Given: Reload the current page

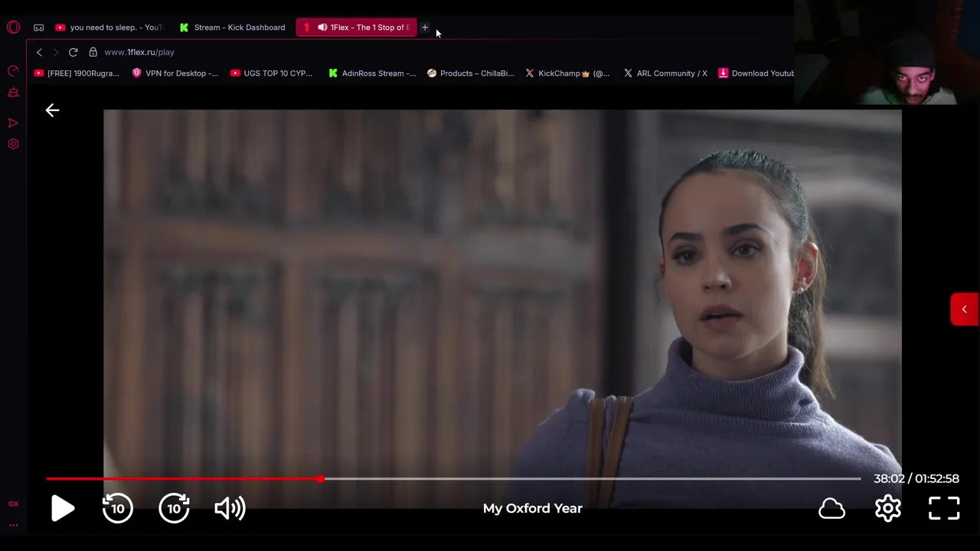Looking at the screenshot, I should point(73,52).
